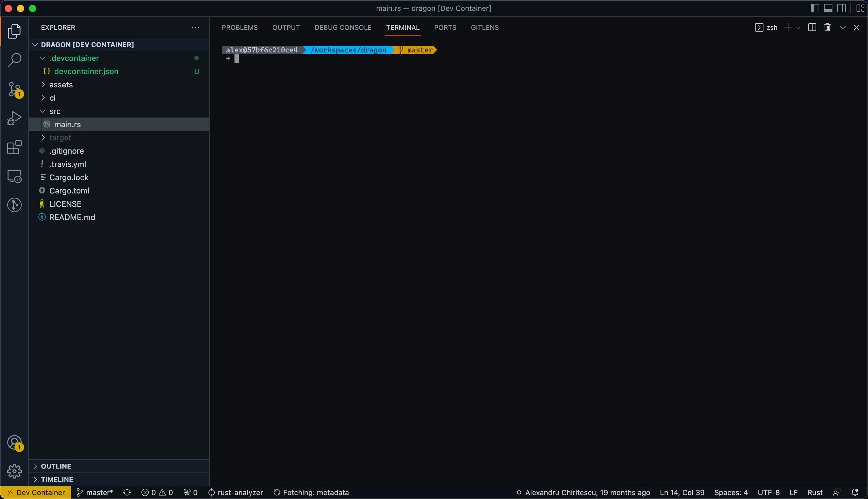Image resolution: width=868 pixels, height=499 pixels.
Task: Open the Extensions view
Action: point(14,147)
